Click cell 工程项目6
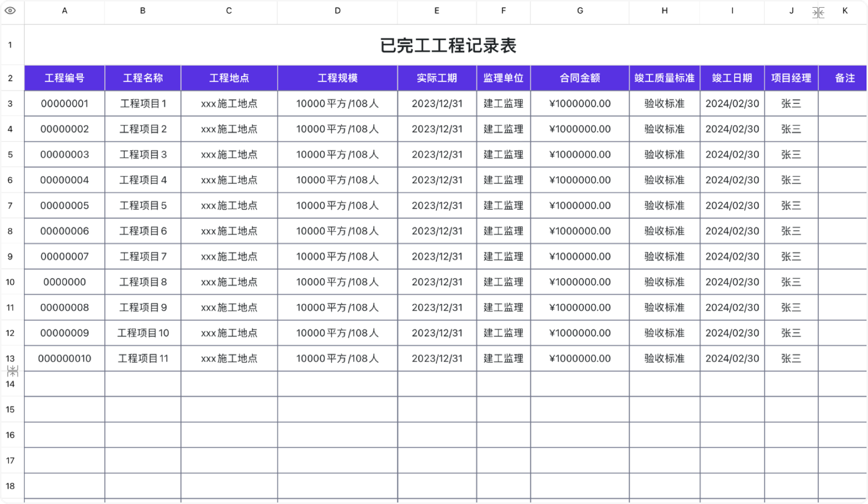 tap(143, 231)
